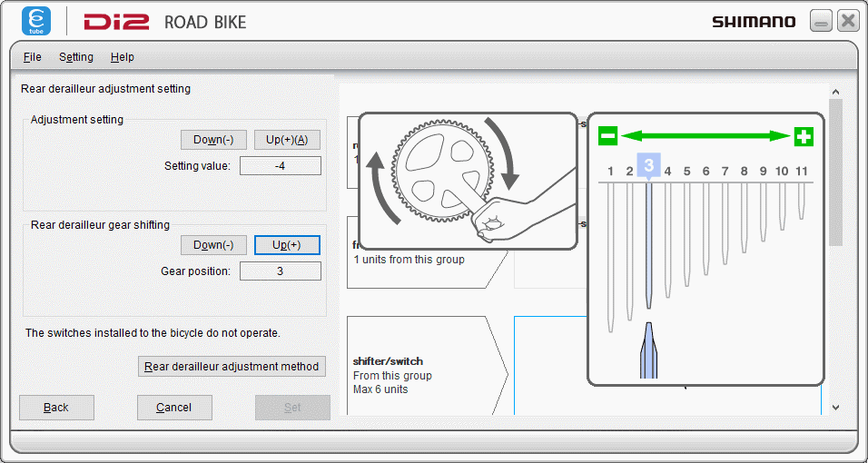The width and height of the screenshot is (868, 463).
Task: Click the Shimano logo
Action: pos(753,22)
